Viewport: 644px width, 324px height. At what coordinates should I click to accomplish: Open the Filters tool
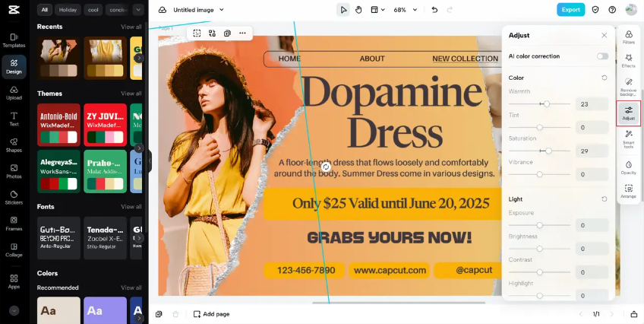[628, 37]
